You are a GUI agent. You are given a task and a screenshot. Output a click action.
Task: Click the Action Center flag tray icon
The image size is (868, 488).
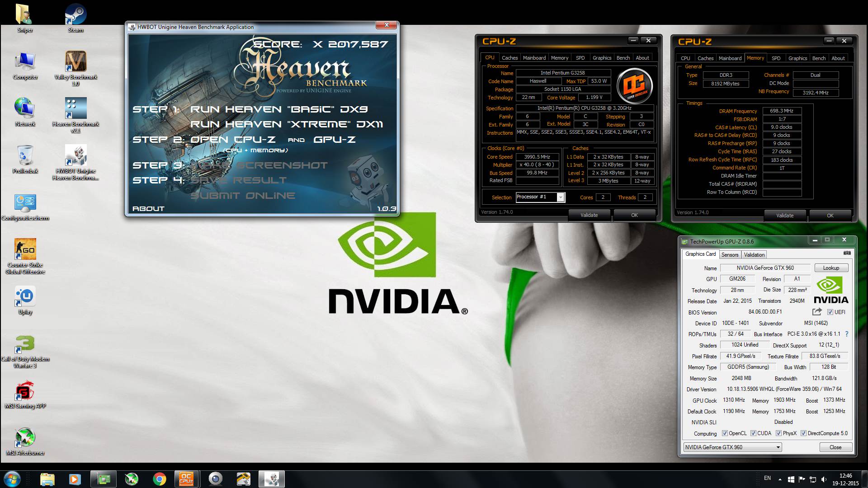tap(802, 479)
